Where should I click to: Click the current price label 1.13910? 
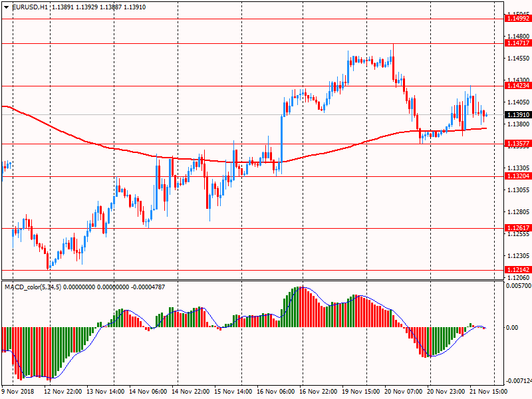[518, 114]
